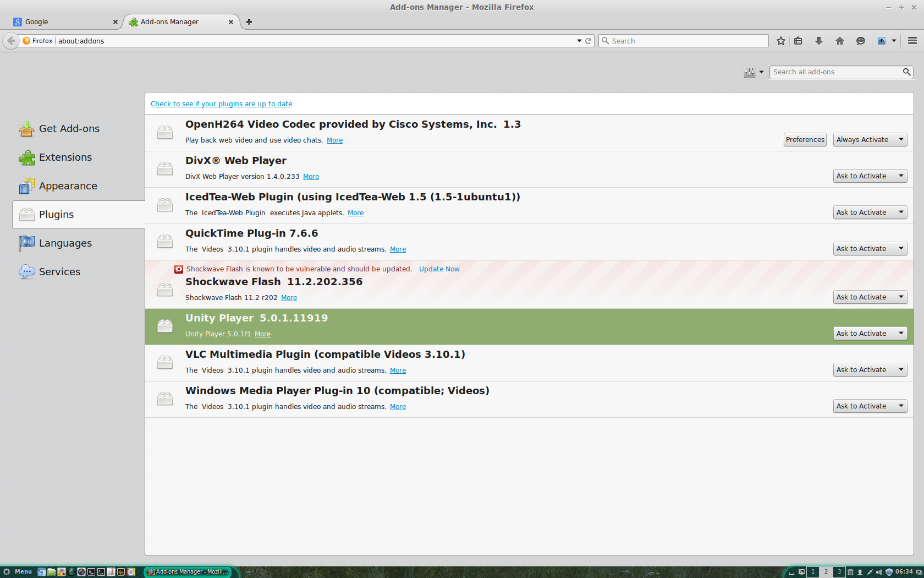Focus the browser Search box
This screenshot has height=578, width=924.
coord(684,41)
